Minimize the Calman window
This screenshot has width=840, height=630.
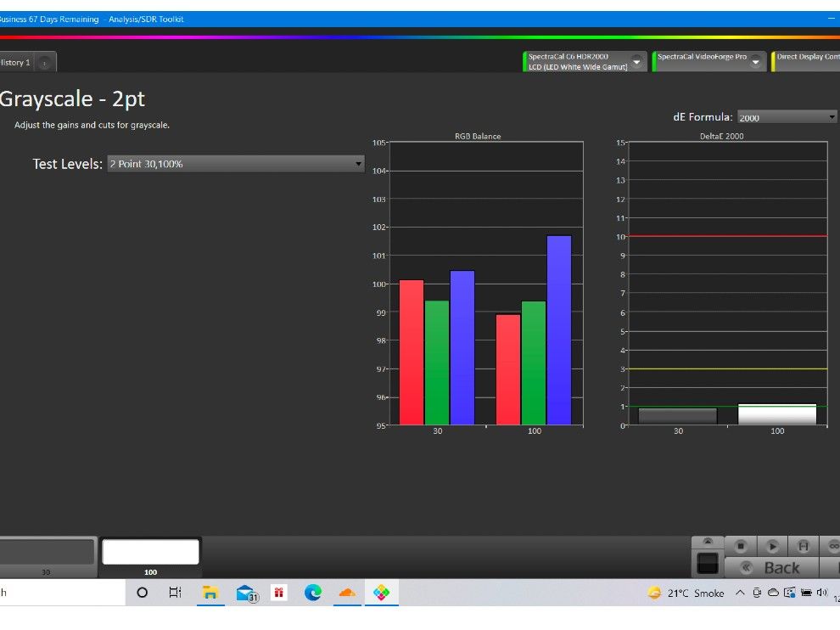point(831,19)
